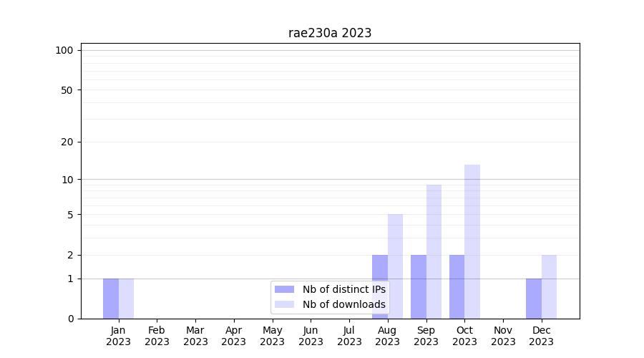Click the chart title rae230a 2023
Viewport: 644px width, 358px height.
[330, 33]
